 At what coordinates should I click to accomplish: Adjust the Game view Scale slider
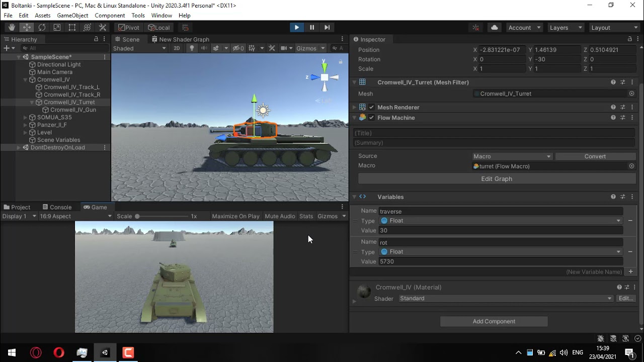pyautogui.click(x=161, y=216)
